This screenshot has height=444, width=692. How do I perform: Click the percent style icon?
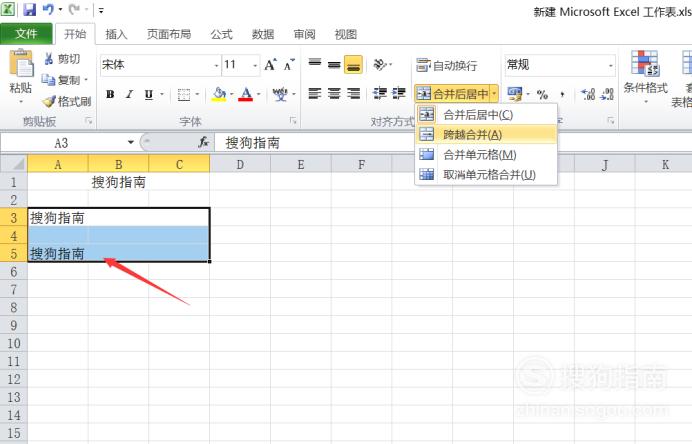[542, 94]
